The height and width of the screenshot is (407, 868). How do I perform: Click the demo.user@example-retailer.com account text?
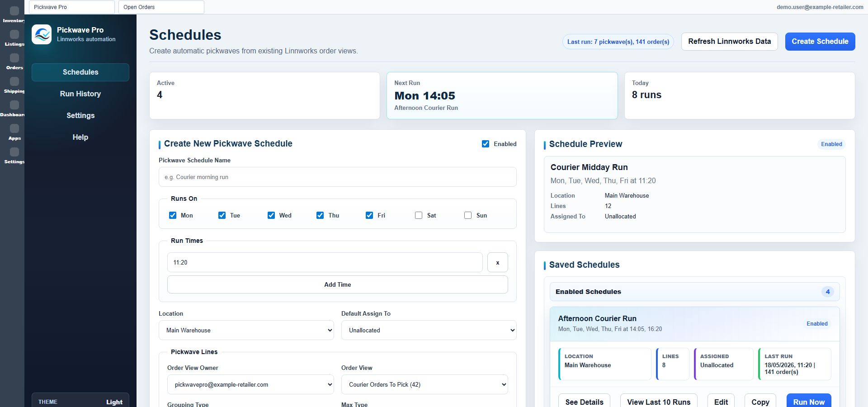point(820,7)
